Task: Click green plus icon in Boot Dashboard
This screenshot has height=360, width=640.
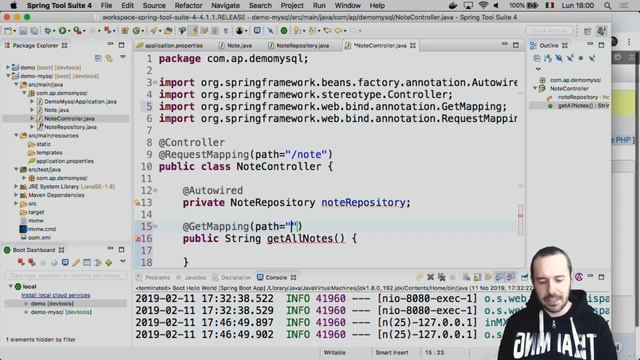Action: [x=109, y=262]
